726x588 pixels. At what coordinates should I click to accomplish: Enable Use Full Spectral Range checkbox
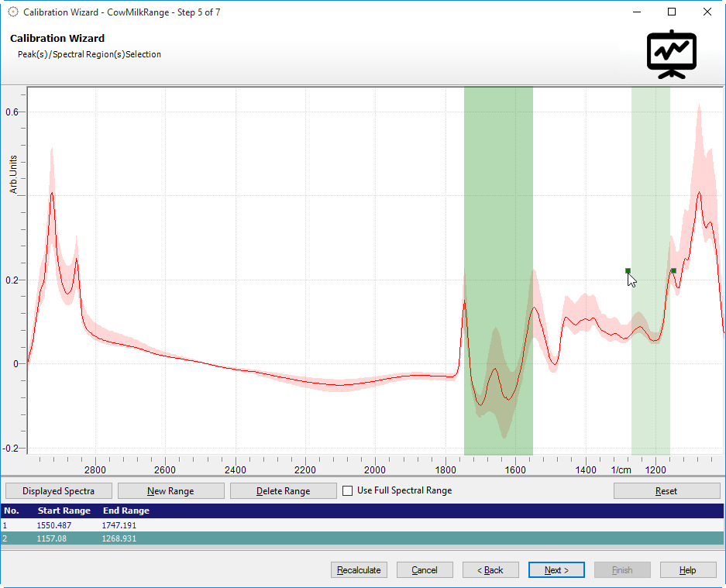[x=348, y=490]
